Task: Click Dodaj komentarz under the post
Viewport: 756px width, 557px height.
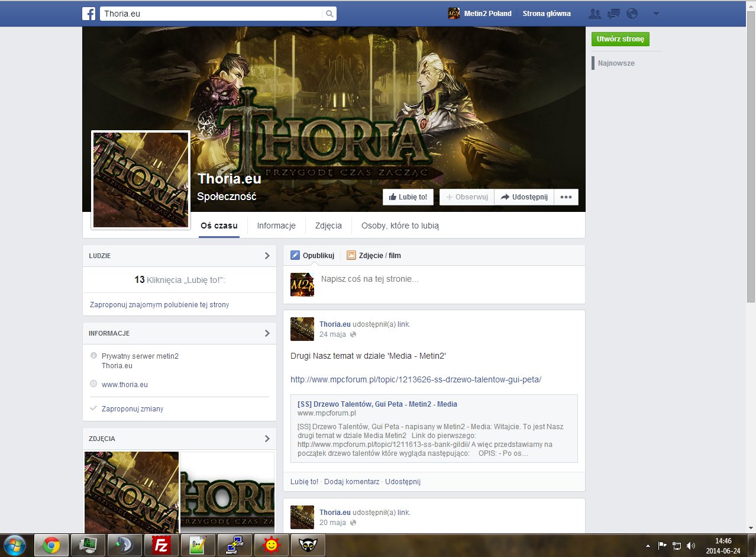Action: click(x=351, y=482)
